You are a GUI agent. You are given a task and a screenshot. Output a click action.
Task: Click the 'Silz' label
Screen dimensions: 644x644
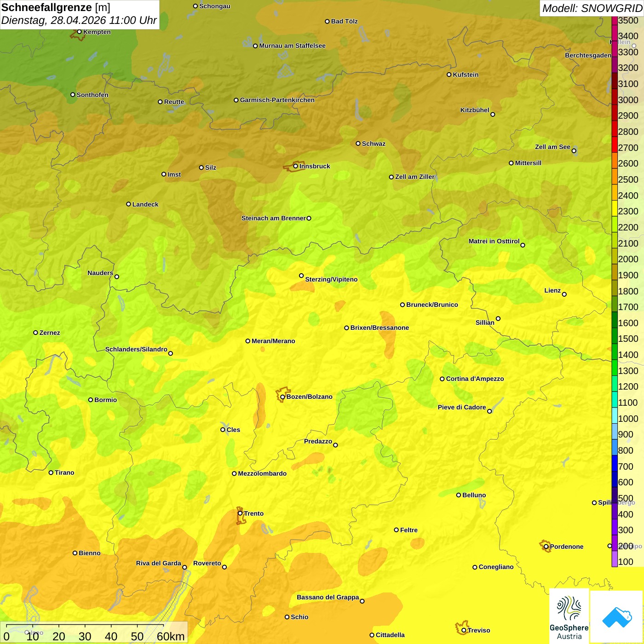211,167
